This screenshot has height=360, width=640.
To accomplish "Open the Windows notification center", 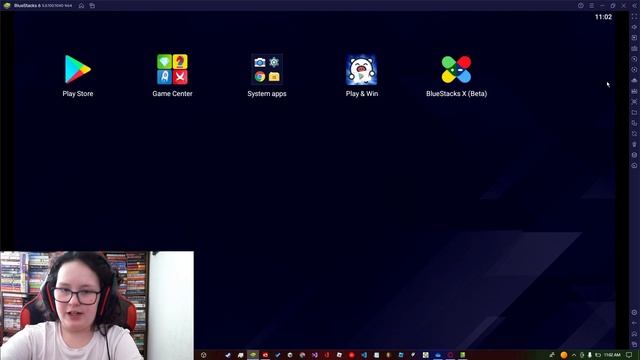I will click(629, 355).
